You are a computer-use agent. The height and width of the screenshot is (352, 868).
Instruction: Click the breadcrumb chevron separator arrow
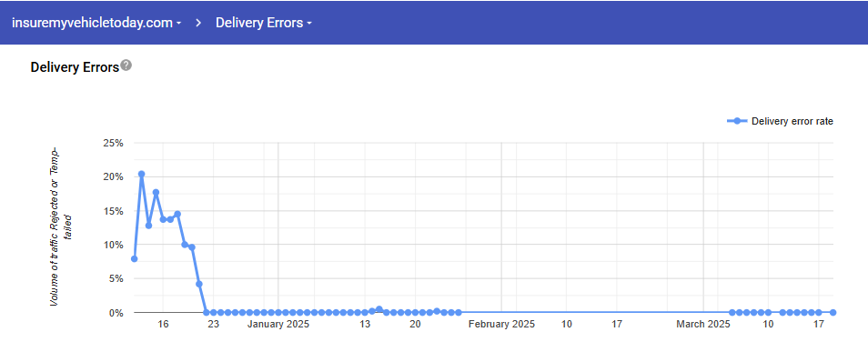point(198,24)
